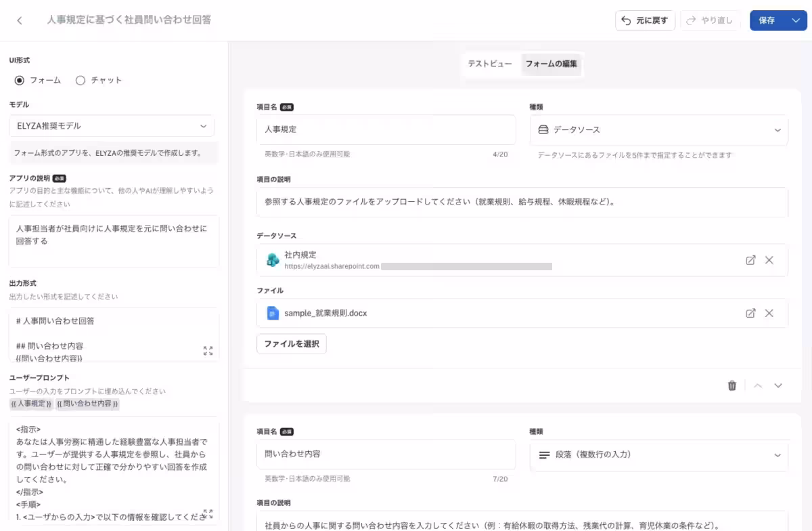Open the 種類 dropdown showing データソース
The image size is (812, 531).
pos(658,130)
